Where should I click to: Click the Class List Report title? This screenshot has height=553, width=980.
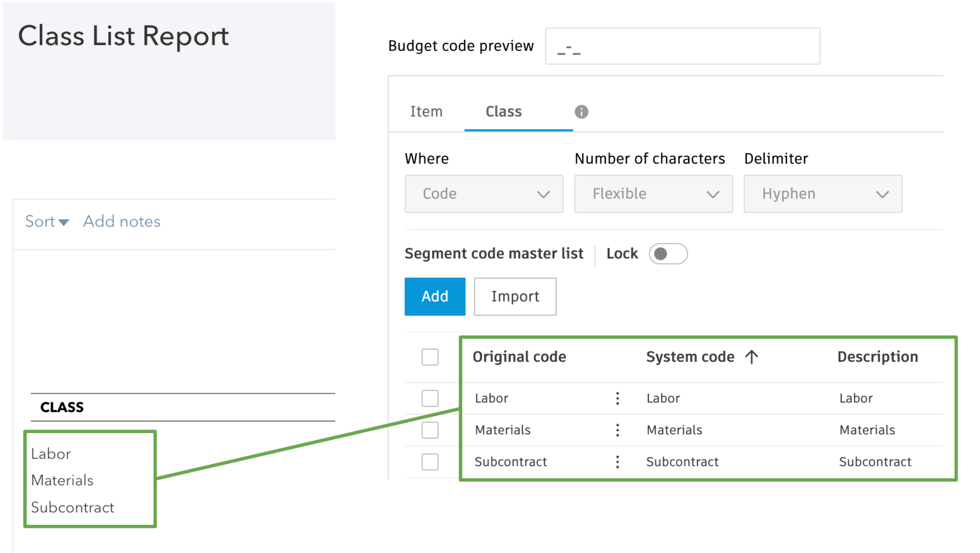click(123, 36)
